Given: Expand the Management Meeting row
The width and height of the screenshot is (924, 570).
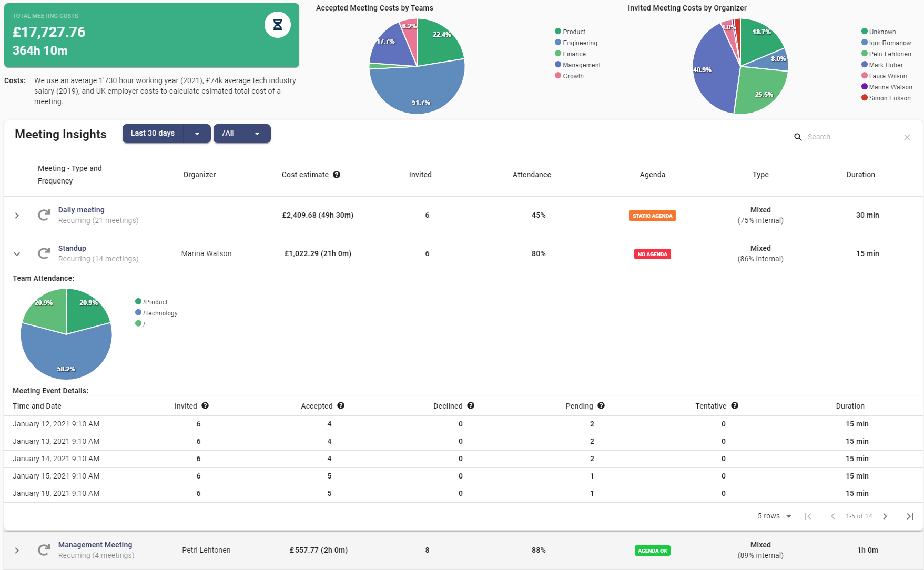Looking at the screenshot, I should click(x=17, y=550).
